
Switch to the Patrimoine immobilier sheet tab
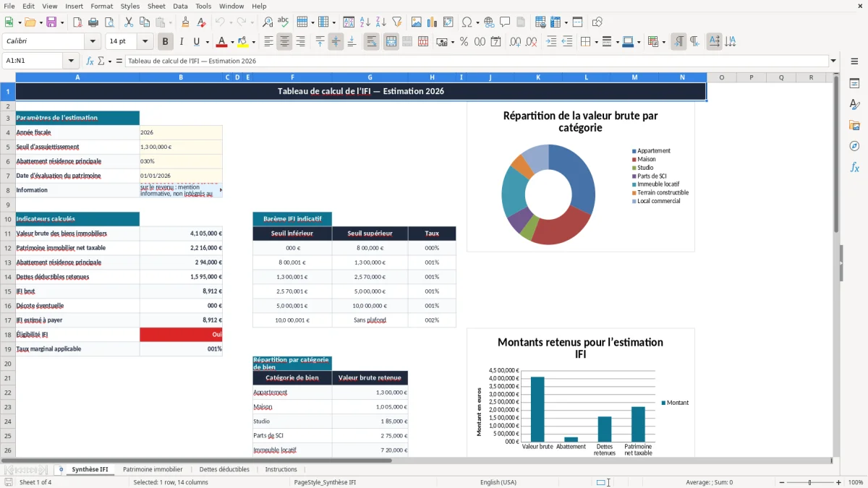click(x=153, y=469)
